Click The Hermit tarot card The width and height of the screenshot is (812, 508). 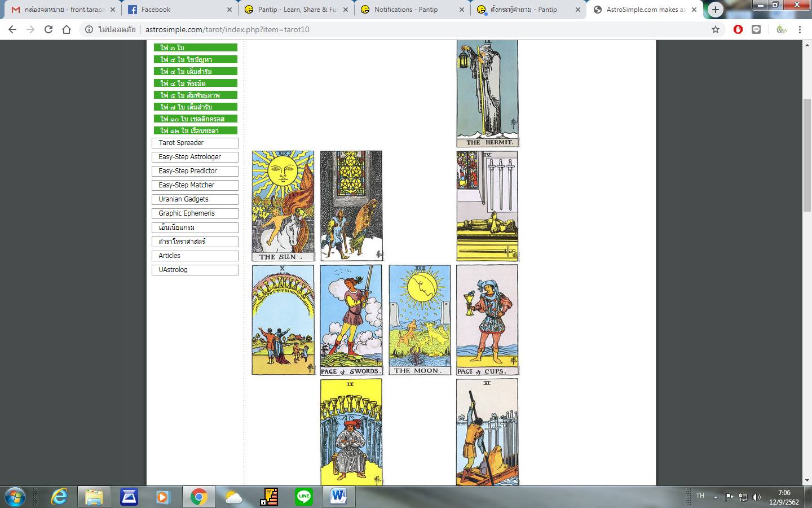(x=487, y=93)
